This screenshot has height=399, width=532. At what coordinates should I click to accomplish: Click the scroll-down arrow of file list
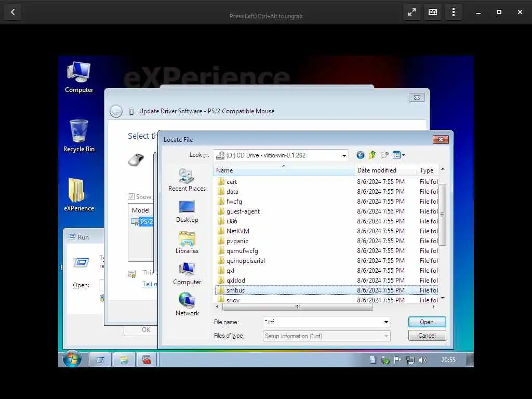pos(442,298)
